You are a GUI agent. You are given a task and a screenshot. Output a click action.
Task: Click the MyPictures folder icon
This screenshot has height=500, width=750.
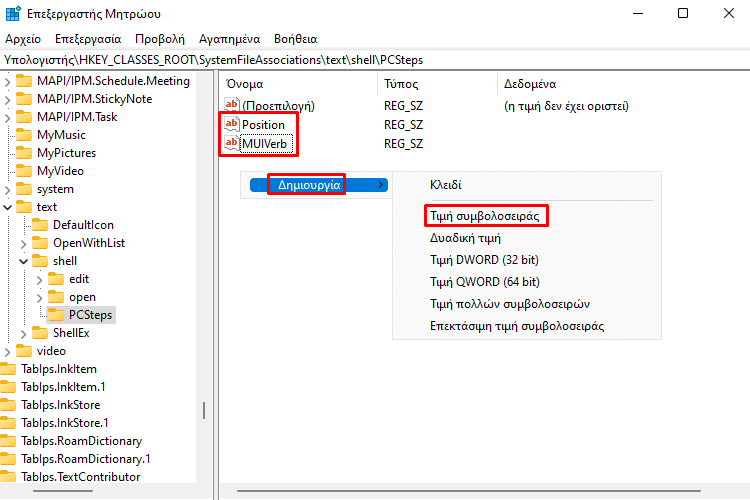(x=24, y=153)
